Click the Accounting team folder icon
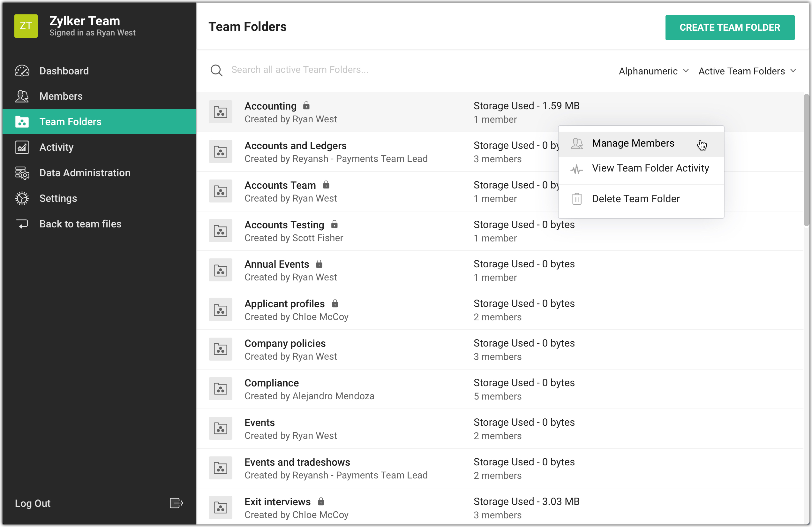Screen dimensions: 812x527 pos(221,112)
